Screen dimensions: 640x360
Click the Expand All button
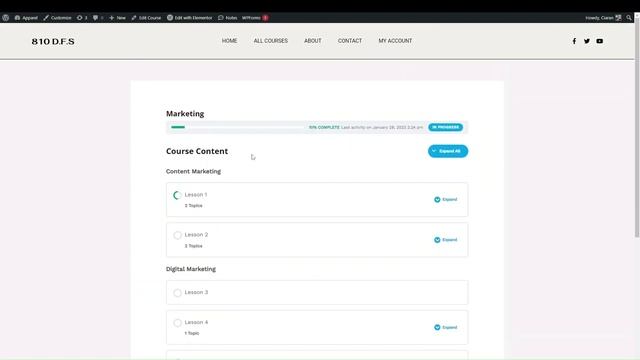[448, 151]
